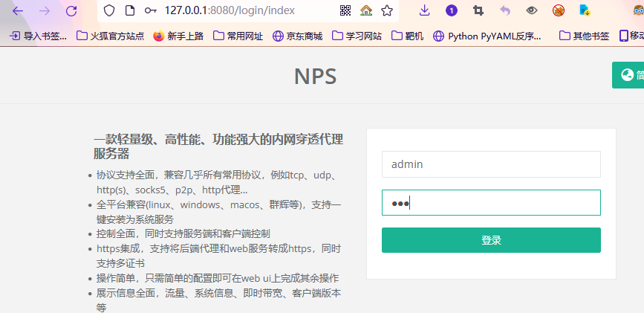Click the bullet 控制全面，同时支持服务端和客户端控制

[183, 233]
